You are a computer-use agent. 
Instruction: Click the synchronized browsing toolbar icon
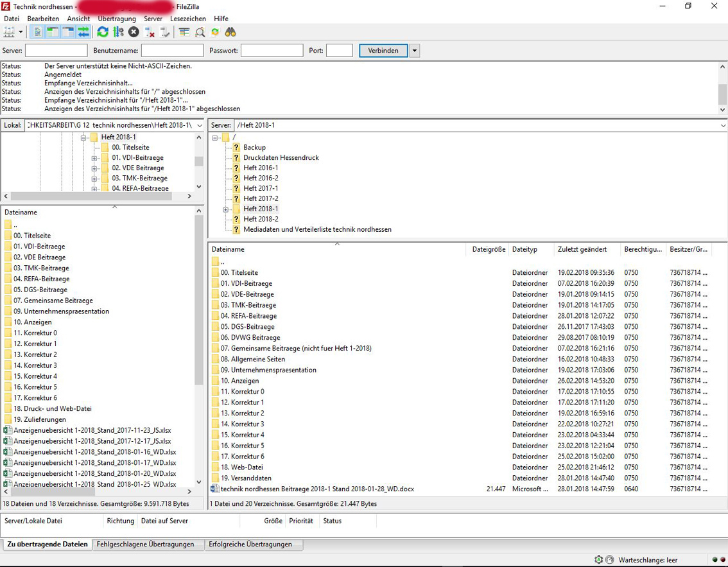pyautogui.click(x=215, y=32)
